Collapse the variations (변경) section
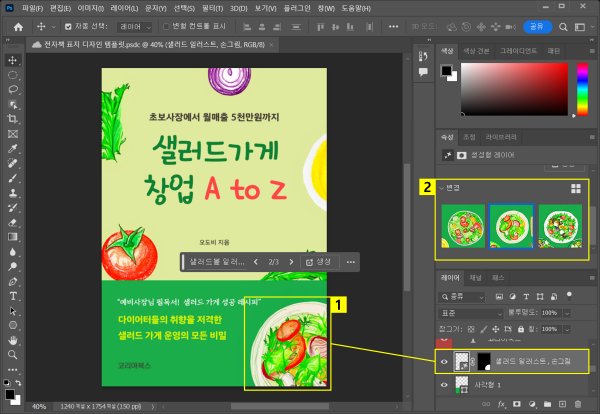Screen dimensions: 600x414 point(442,187)
